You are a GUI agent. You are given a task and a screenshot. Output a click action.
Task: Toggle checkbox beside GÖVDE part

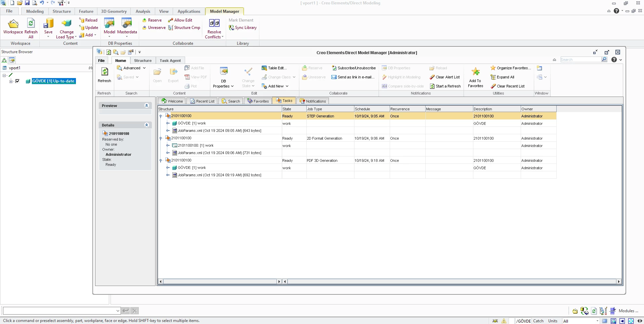(x=17, y=81)
